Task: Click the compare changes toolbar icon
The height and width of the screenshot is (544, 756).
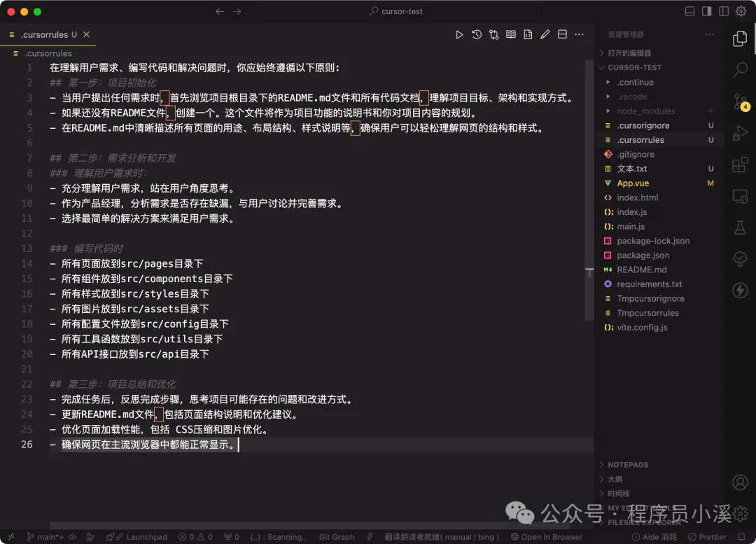Action: [x=493, y=35]
